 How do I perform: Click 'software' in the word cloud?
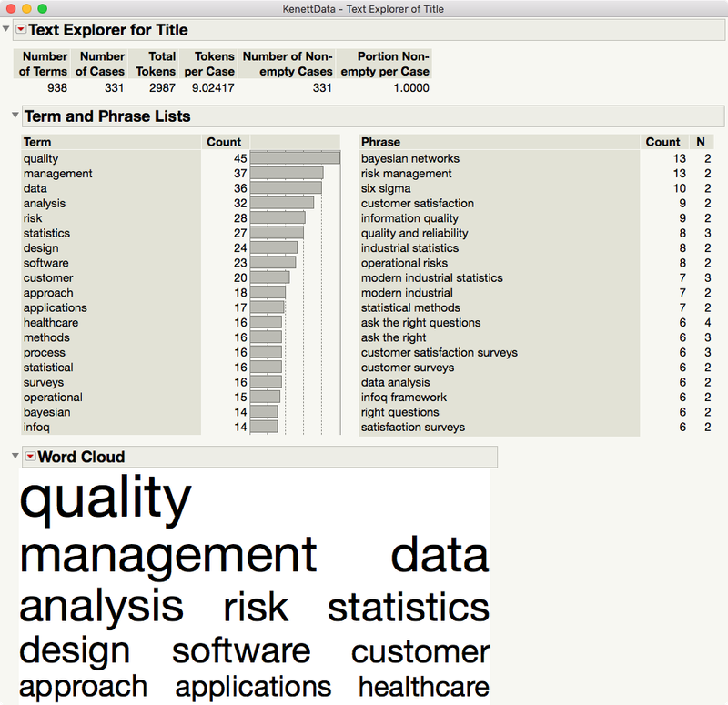click(241, 651)
